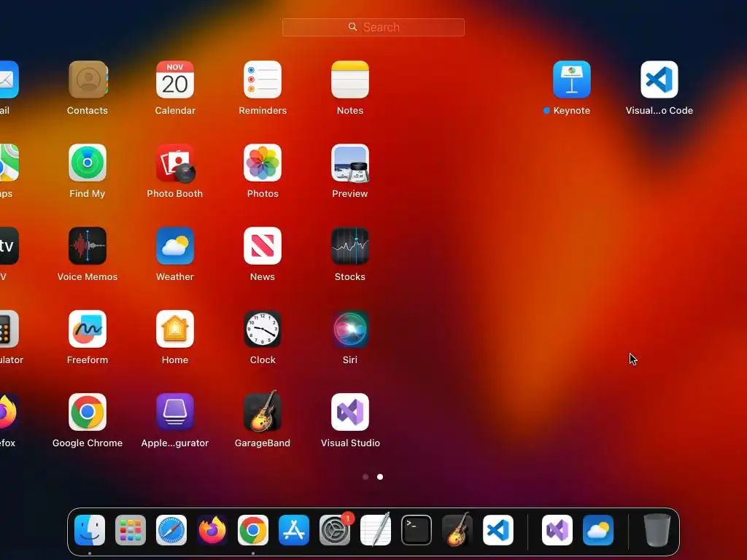Viewport: 747px width, 560px height.
Task: Open the Trash in the Dock
Action: 657,530
